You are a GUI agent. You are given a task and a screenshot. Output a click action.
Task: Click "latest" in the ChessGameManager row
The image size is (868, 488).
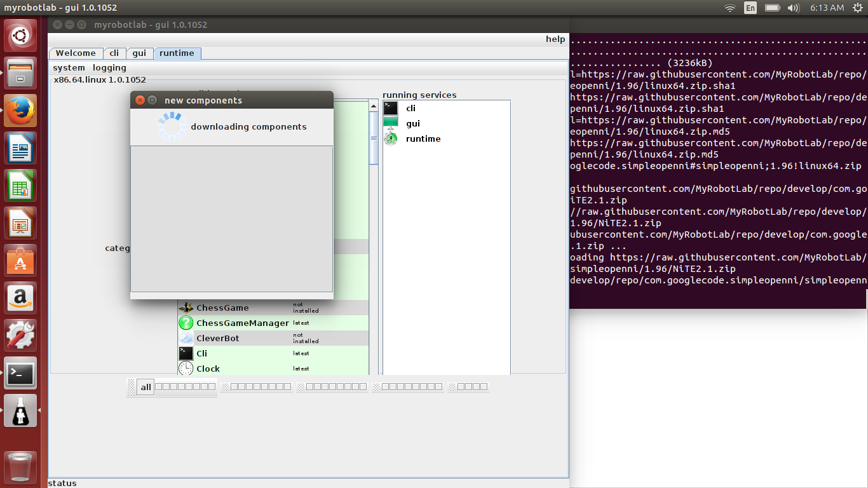point(301,323)
